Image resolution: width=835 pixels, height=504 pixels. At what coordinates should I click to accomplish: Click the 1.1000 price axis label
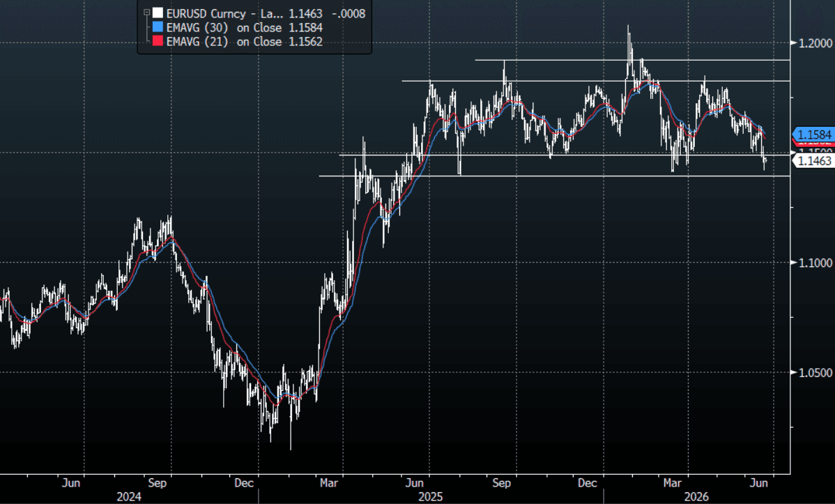pos(815,263)
